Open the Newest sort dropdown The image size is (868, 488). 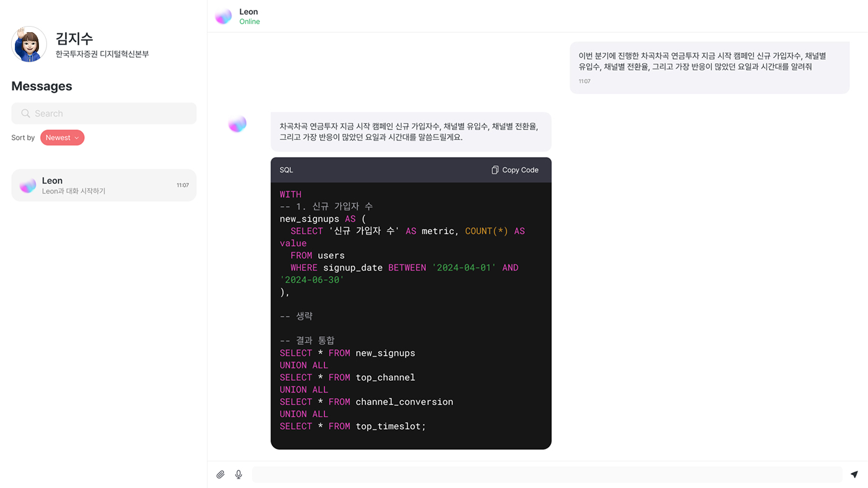pyautogui.click(x=63, y=137)
